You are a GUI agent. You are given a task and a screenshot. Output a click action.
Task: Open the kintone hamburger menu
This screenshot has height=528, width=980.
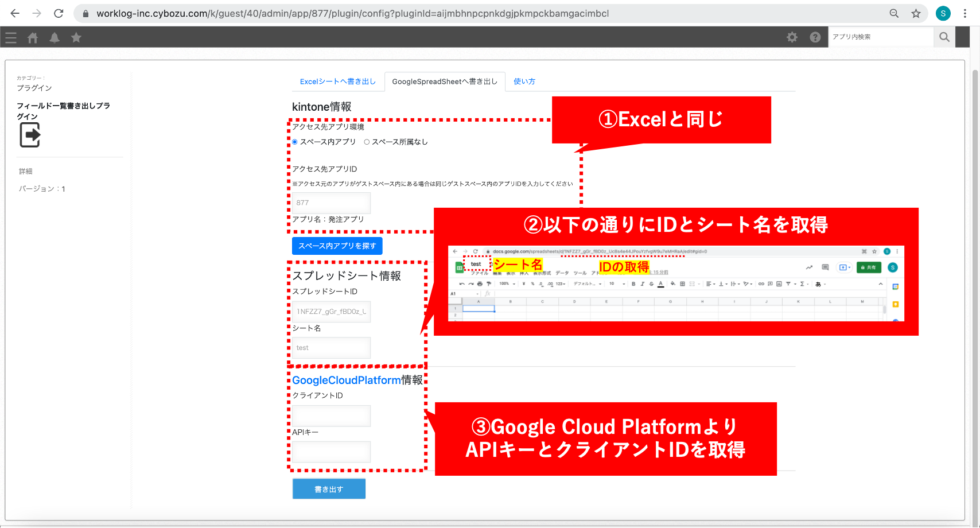pos(11,38)
